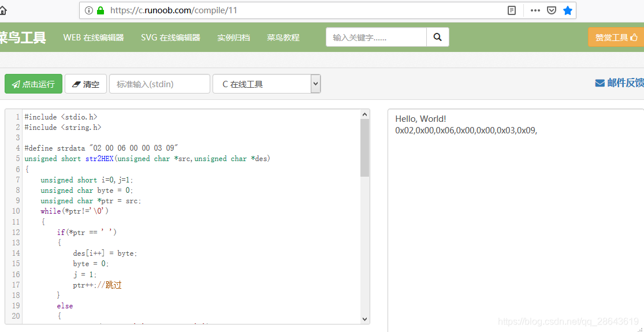Click 'j = 1;' code line

(85, 274)
